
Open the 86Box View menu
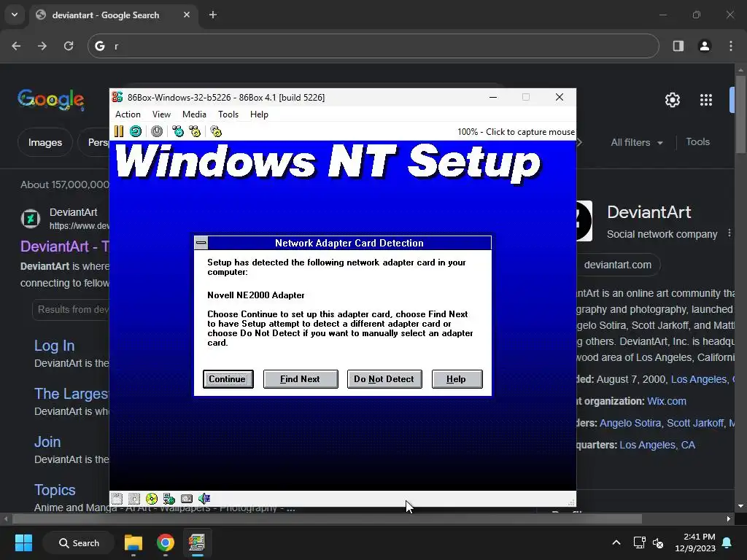[161, 114]
